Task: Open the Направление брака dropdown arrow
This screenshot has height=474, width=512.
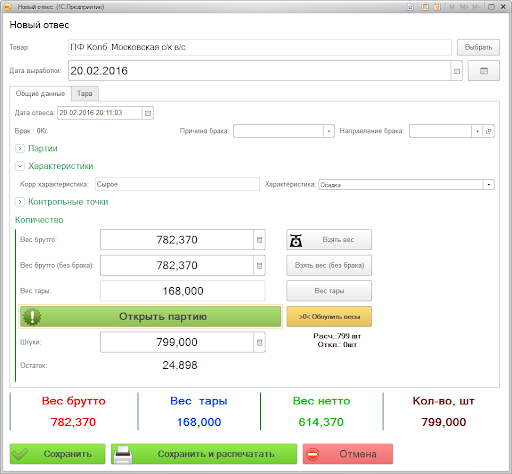Action: [x=477, y=131]
